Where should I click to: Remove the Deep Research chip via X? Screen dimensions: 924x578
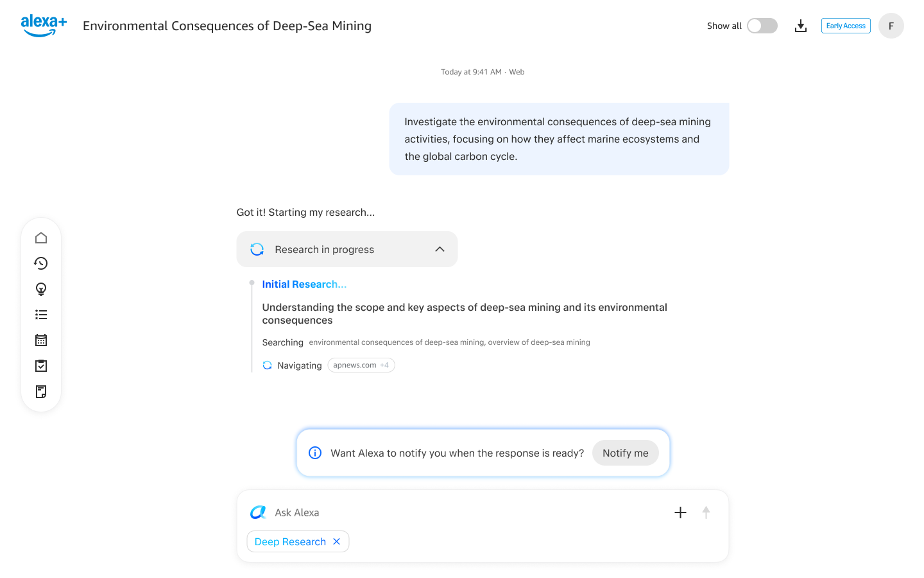(x=337, y=541)
